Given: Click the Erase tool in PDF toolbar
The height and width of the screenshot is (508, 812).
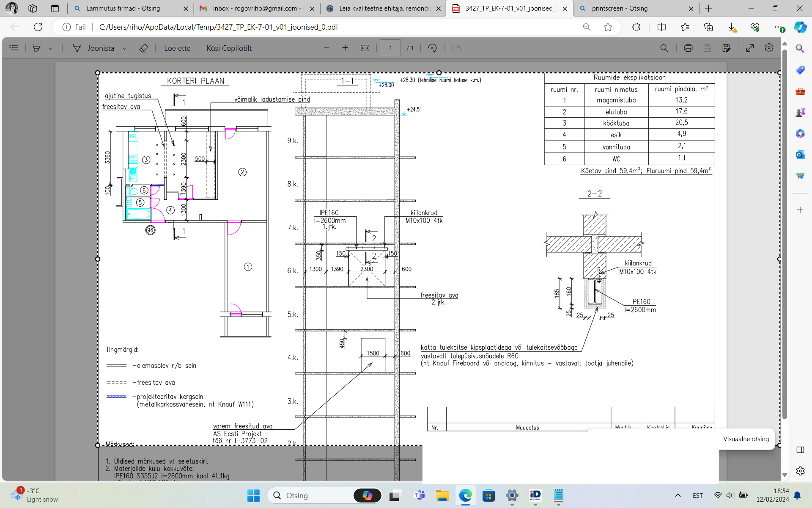Looking at the screenshot, I should (143, 48).
